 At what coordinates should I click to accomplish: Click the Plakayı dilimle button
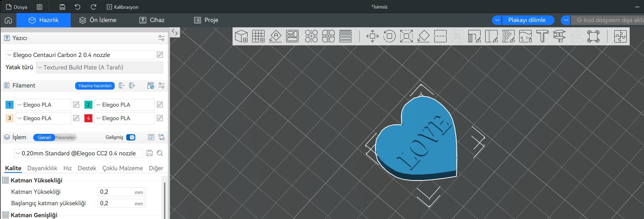point(527,20)
